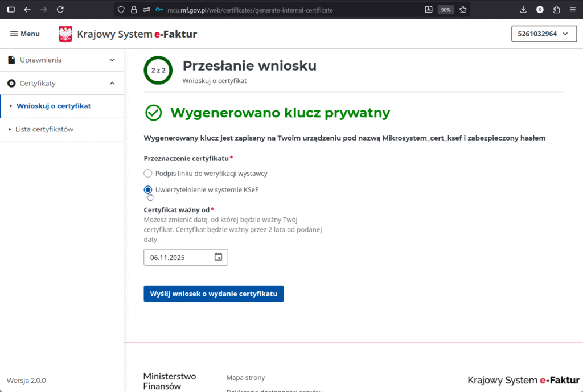Image resolution: width=583 pixels, height=392 pixels.
Task: Open the Mapa strony footer link
Action: tap(245, 378)
